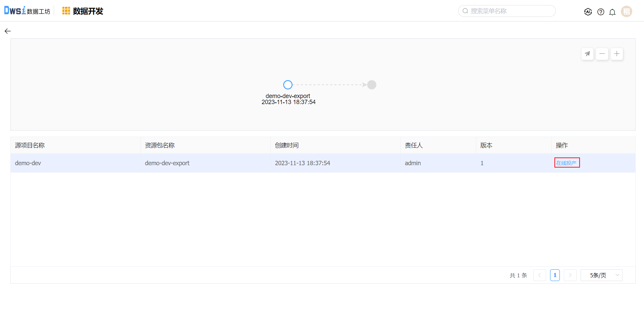Click the previous page arrow
The width and height of the screenshot is (644, 323).
539,275
